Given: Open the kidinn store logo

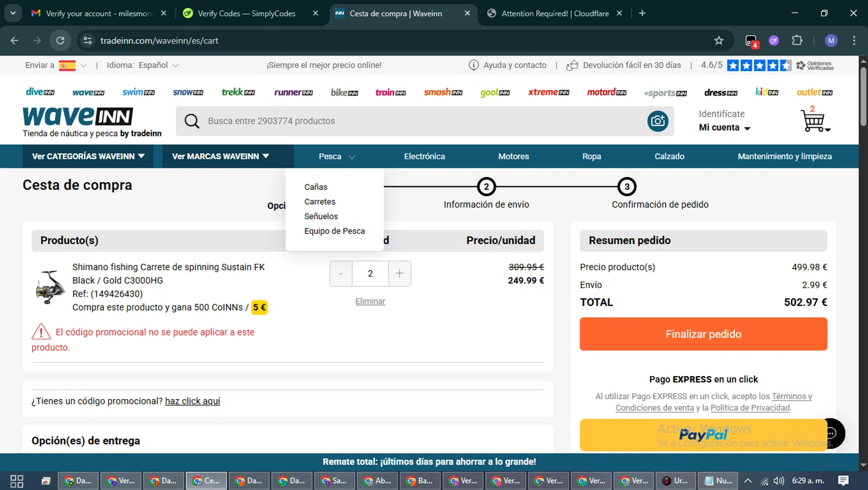Looking at the screenshot, I should click(767, 92).
